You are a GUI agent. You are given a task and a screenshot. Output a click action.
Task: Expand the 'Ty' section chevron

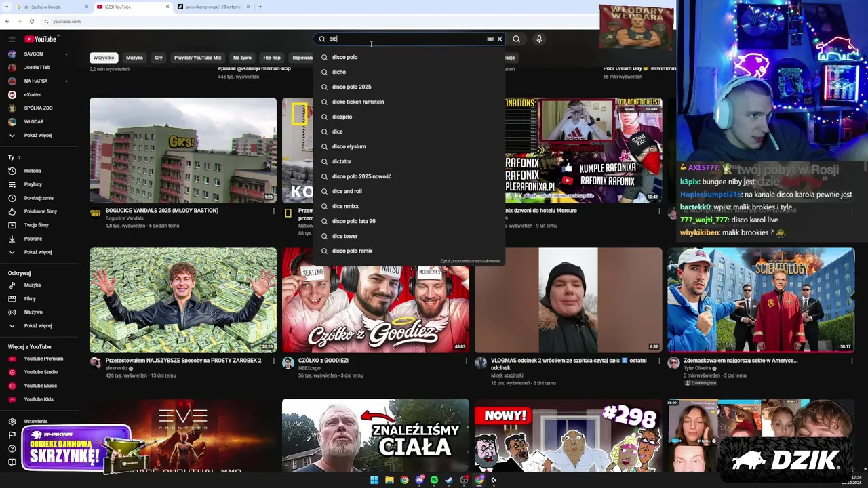pos(19,157)
